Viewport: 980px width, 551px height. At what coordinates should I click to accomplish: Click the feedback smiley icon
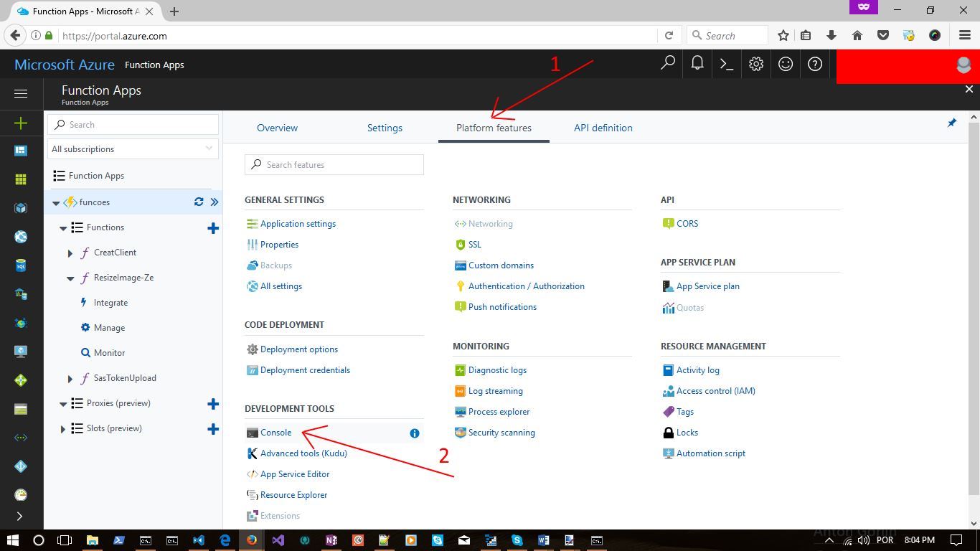pyautogui.click(x=786, y=64)
